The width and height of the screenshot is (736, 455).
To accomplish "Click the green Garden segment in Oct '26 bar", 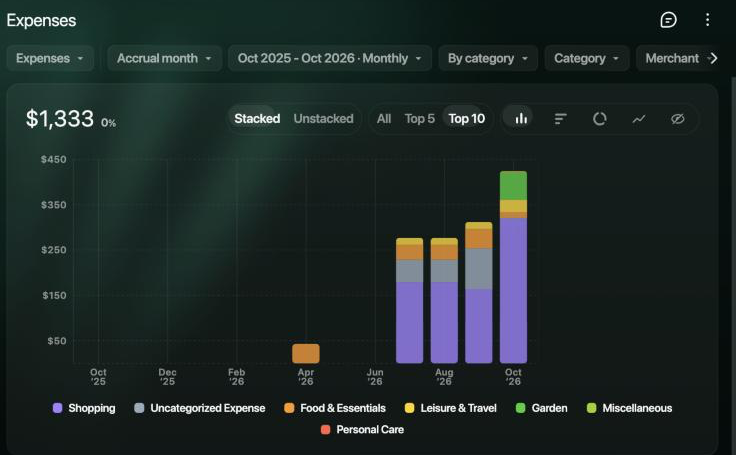I will [x=513, y=186].
